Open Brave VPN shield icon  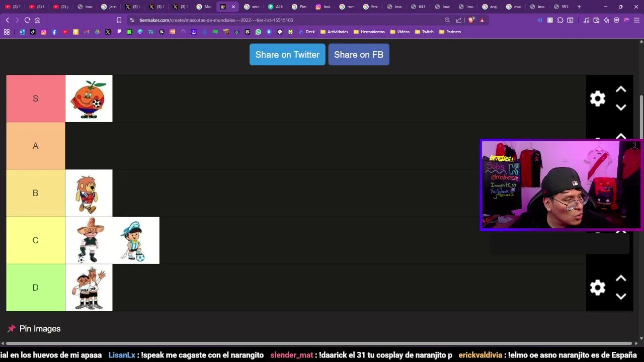coord(616,20)
